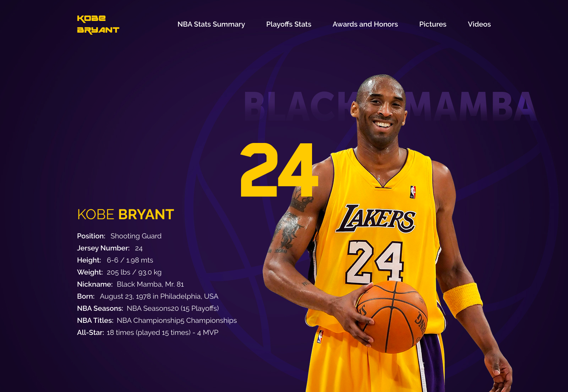Click the "All-Star:" label

(91, 332)
